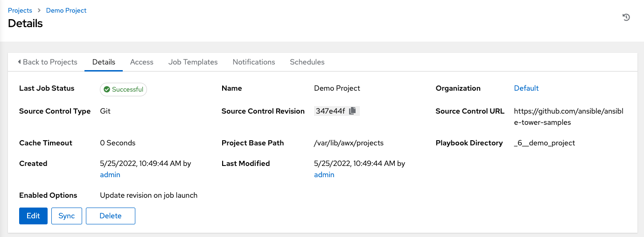Click the 347e44f revision text

click(330, 111)
